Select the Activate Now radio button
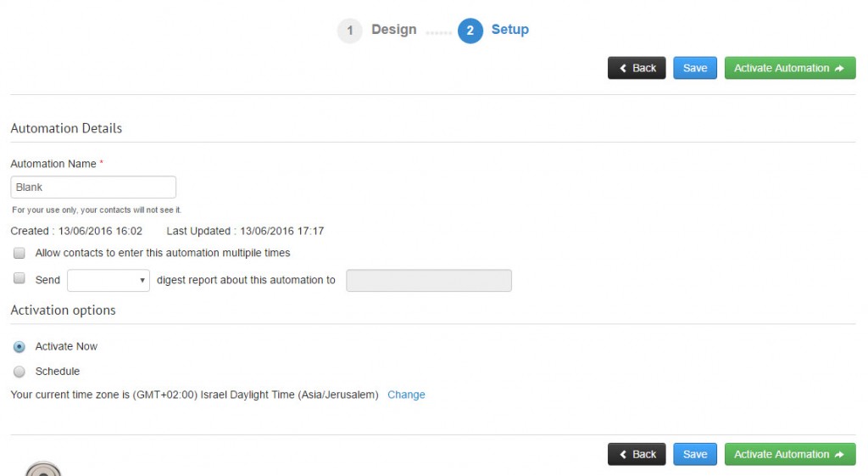The height and width of the screenshot is (476, 868). point(19,347)
